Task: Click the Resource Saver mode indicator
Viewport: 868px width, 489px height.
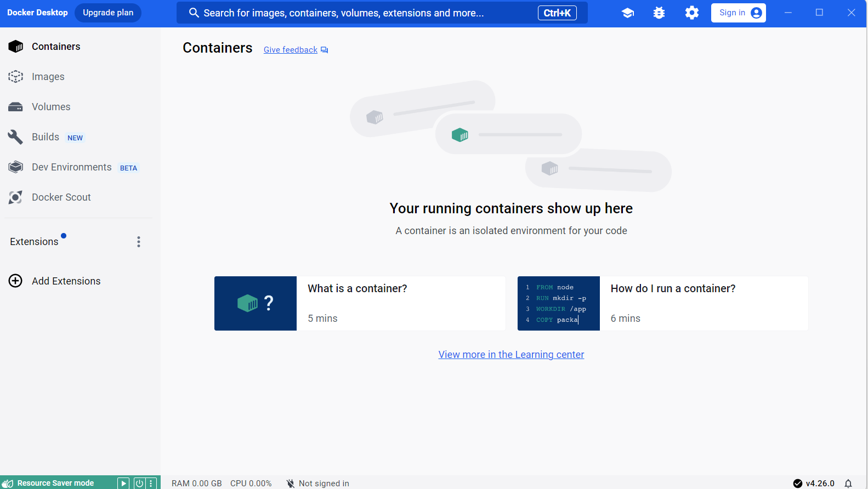Action: click(49, 483)
